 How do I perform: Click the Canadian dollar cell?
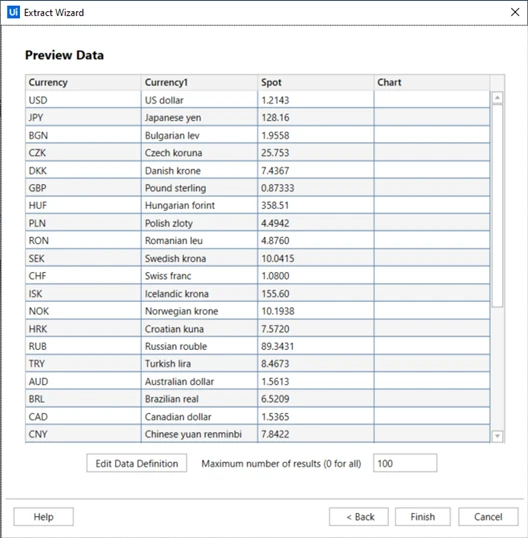tap(199, 417)
